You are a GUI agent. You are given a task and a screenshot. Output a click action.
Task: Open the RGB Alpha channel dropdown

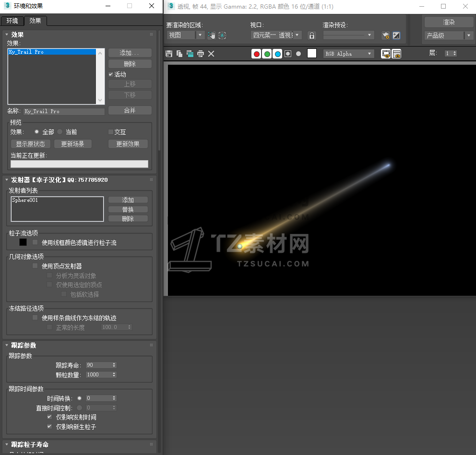click(x=348, y=54)
